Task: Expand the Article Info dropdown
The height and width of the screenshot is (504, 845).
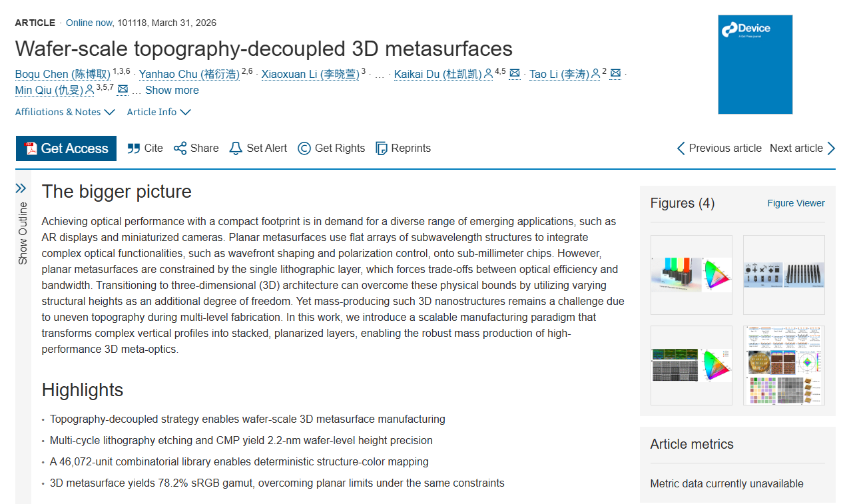Action: (x=159, y=112)
